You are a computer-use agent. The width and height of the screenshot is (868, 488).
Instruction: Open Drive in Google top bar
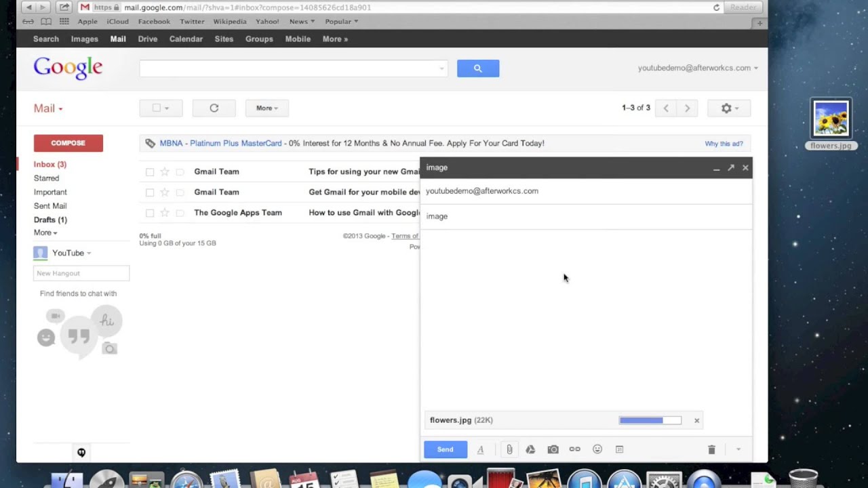[x=148, y=39]
